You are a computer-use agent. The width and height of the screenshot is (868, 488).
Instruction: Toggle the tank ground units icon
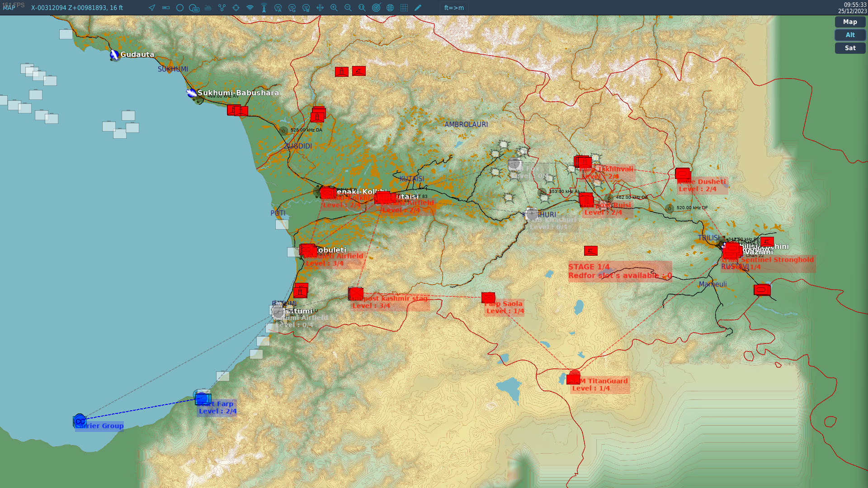[x=208, y=8]
